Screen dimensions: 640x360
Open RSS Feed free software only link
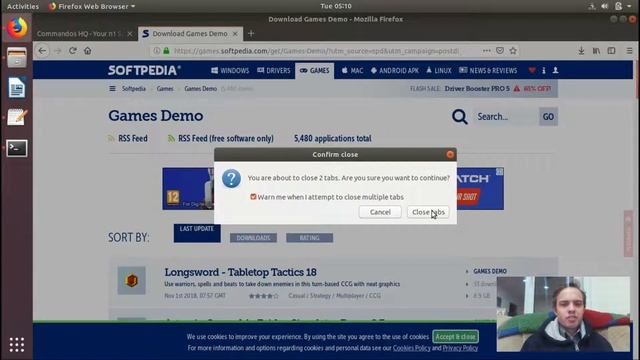coord(226,138)
